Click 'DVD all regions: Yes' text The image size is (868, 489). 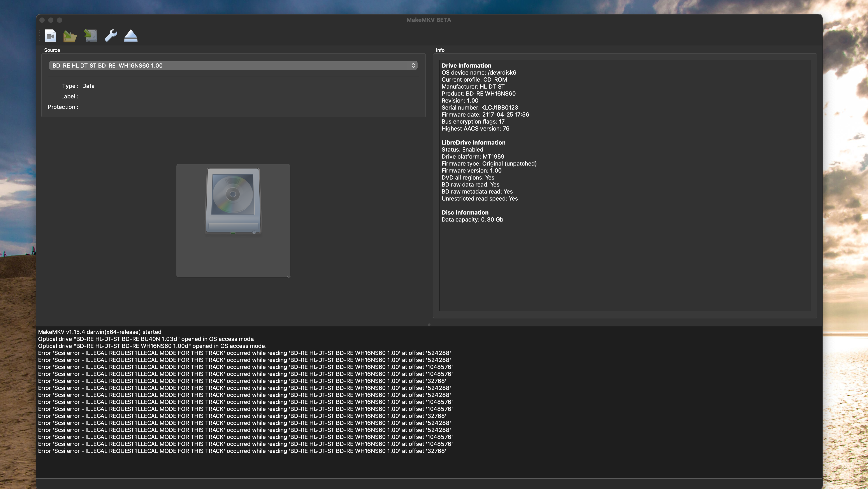468,178
